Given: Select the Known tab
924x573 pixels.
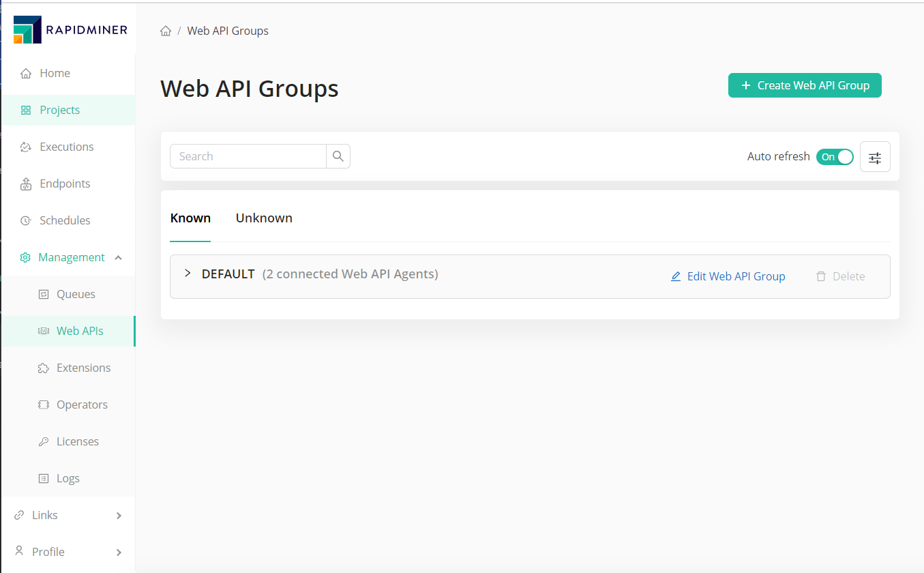Looking at the screenshot, I should coord(190,218).
